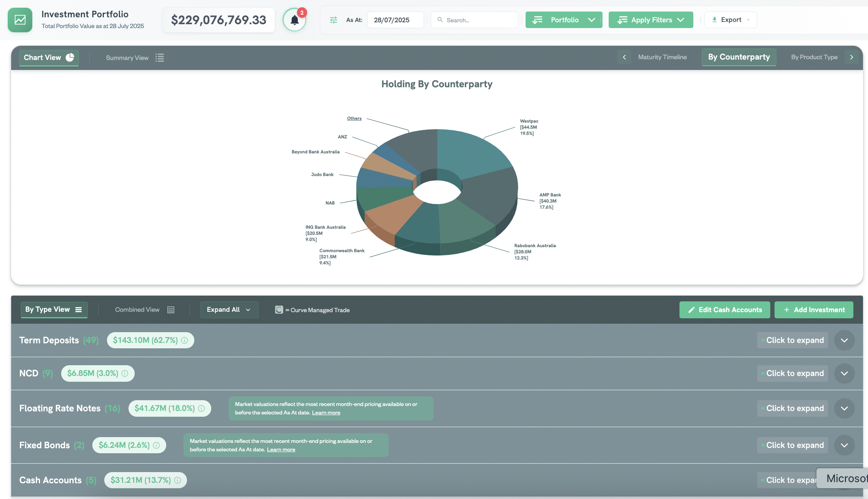Open the Expand All dropdown
This screenshot has height=499, width=868.
(x=229, y=310)
